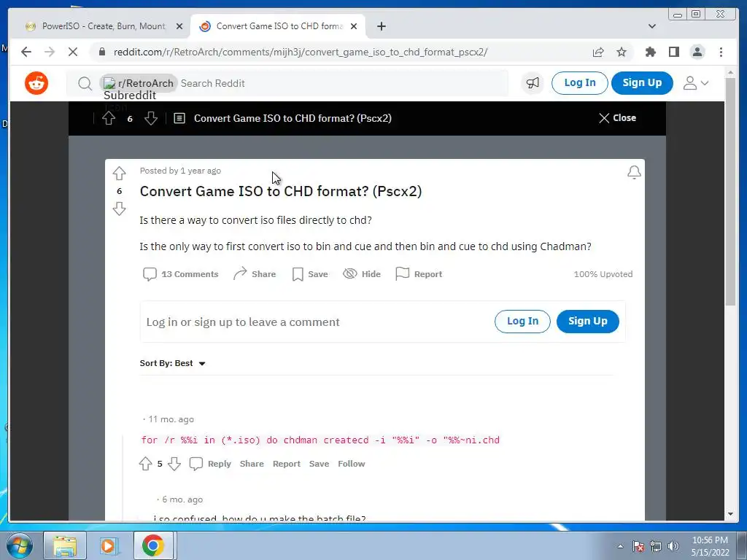Show hidden system tray icons
Viewport: 747px width, 560px height.
pos(620,547)
